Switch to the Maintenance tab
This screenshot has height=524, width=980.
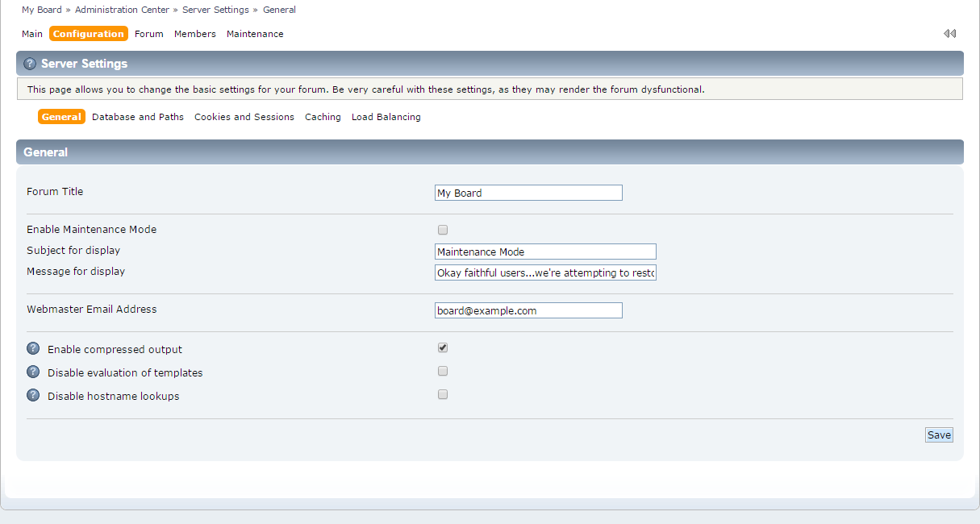[x=255, y=34]
